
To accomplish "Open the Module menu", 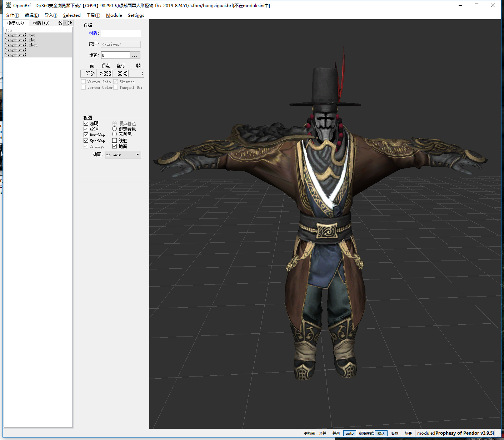I will tap(114, 15).
